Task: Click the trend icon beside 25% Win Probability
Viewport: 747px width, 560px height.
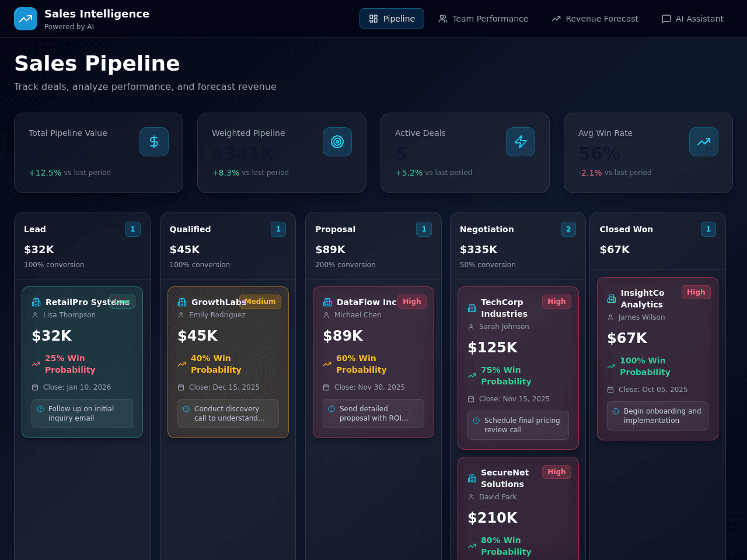Action: (x=36, y=364)
